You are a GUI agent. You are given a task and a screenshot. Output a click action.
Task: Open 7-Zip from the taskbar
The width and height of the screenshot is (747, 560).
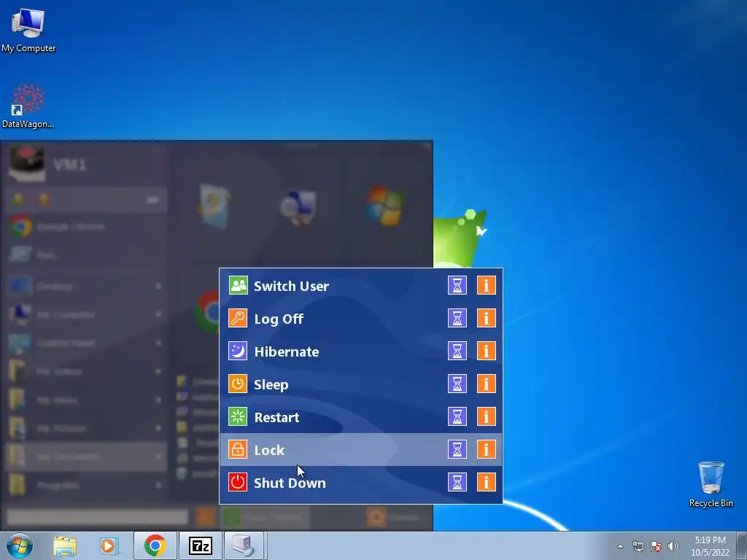[x=200, y=545]
